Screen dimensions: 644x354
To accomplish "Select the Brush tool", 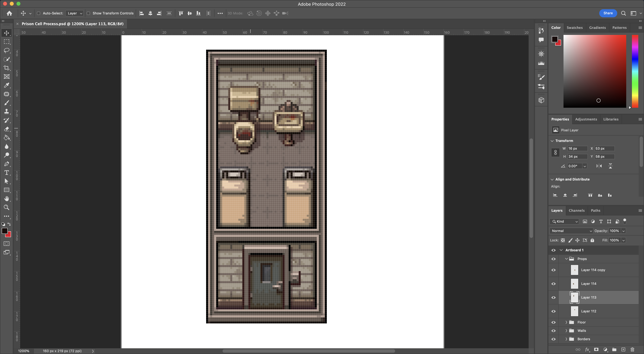I will [x=7, y=103].
